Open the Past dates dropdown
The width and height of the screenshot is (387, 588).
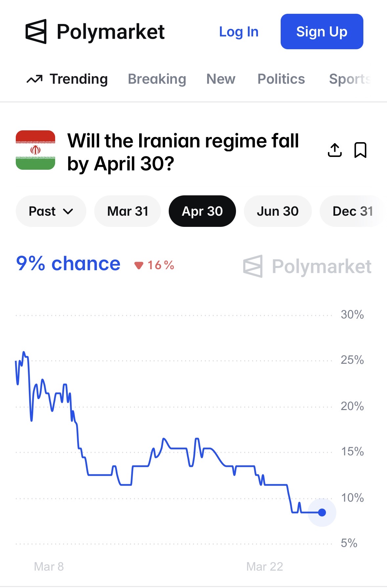(51, 211)
